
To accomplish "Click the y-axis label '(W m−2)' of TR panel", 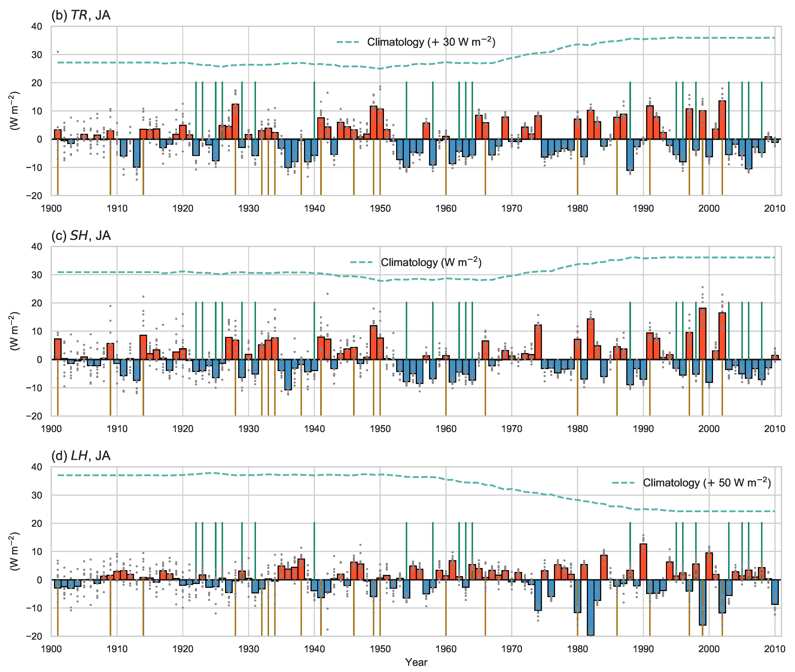I will pos(15,111).
